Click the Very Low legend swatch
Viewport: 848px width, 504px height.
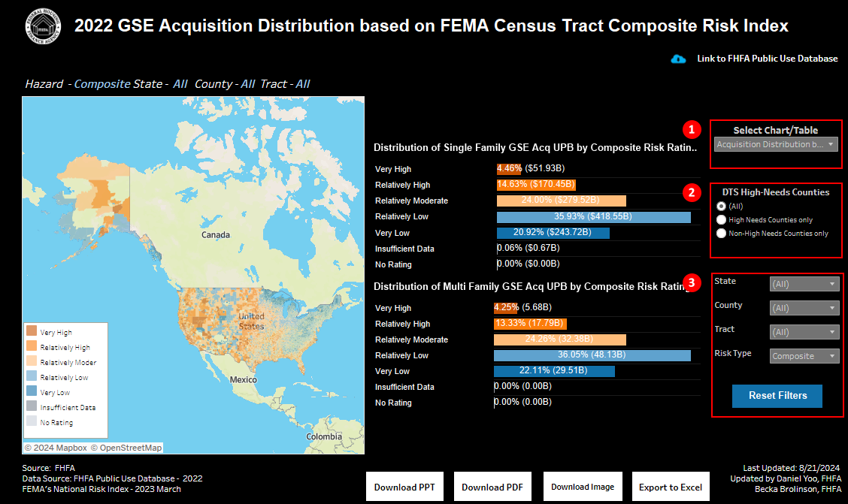click(32, 391)
